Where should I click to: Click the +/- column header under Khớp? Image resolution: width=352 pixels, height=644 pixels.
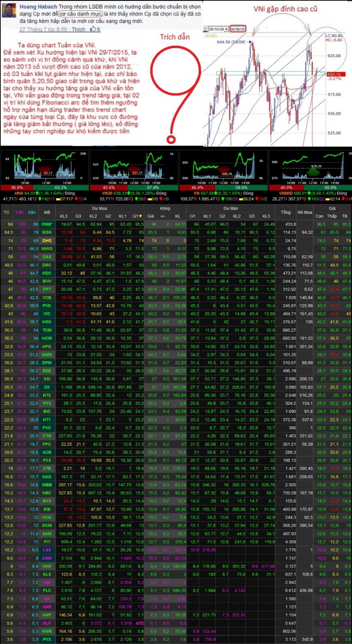tap(163, 216)
